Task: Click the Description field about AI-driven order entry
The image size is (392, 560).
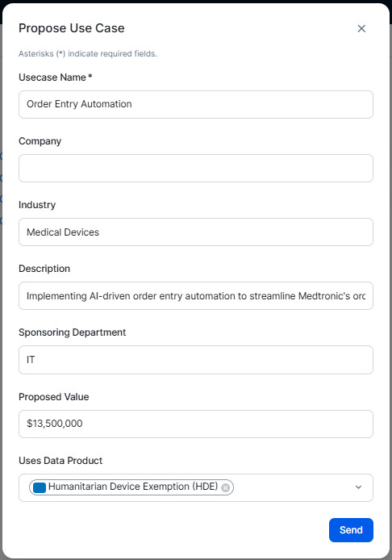Action: (x=196, y=296)
